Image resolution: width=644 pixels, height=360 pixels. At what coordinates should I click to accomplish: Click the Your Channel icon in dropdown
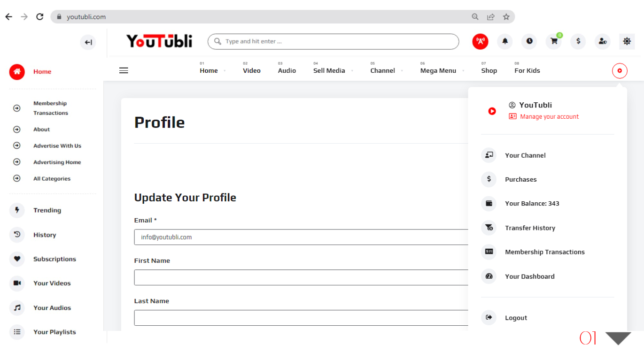pyautogui.click(x=489, y=155)
